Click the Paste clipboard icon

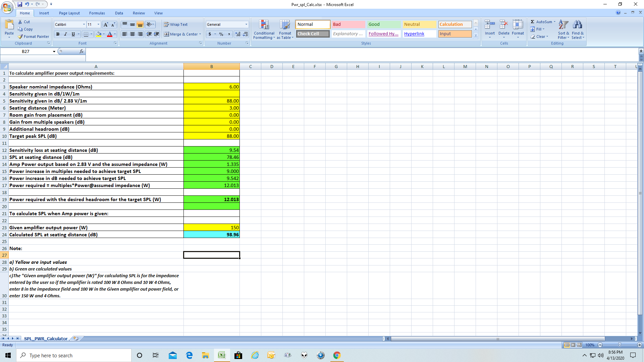[x=9, y=25]
